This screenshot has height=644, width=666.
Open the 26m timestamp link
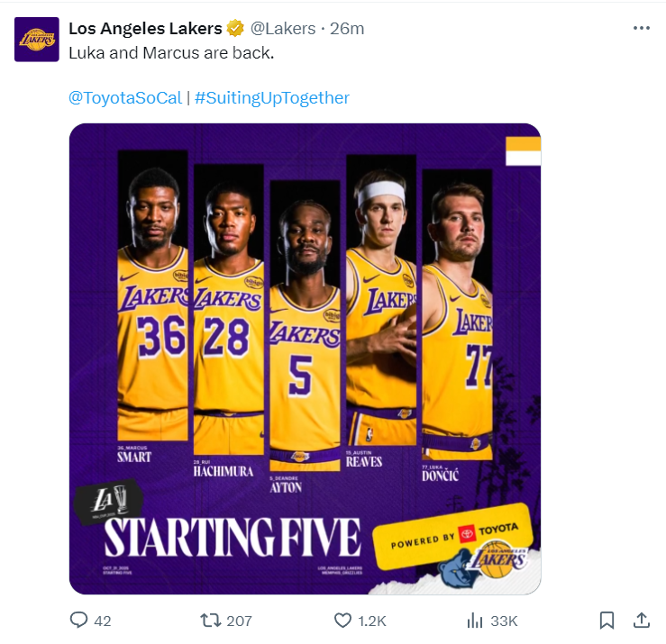(347, 29)
